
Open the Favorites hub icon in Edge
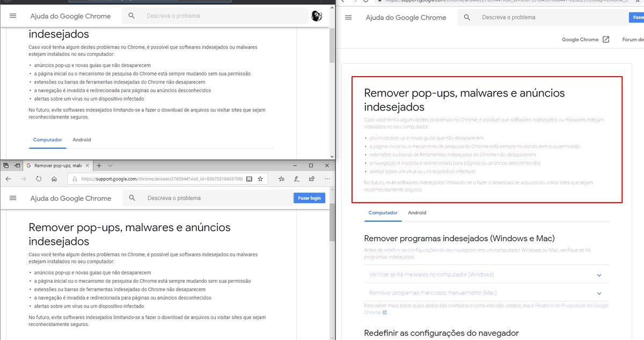[282, 179]
